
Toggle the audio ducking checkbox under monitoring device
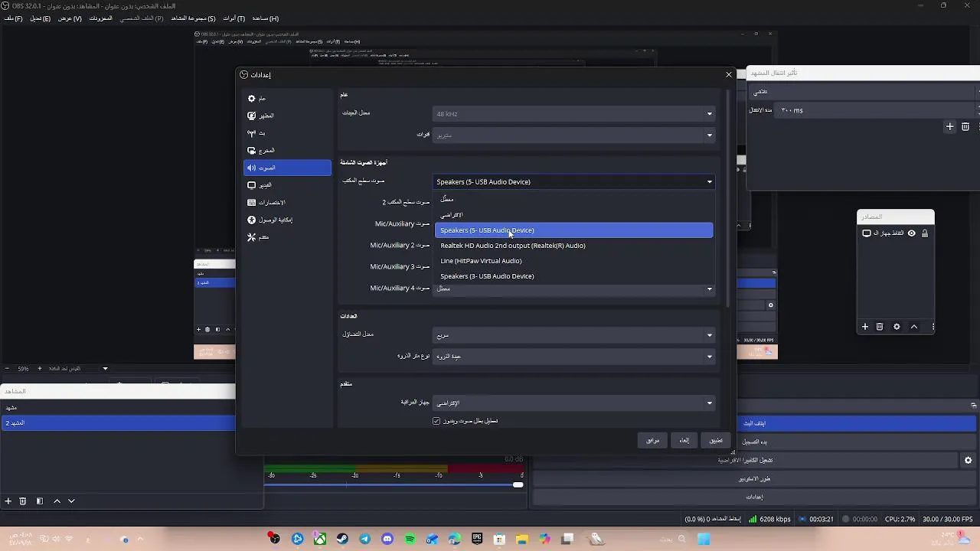point(436,421)
